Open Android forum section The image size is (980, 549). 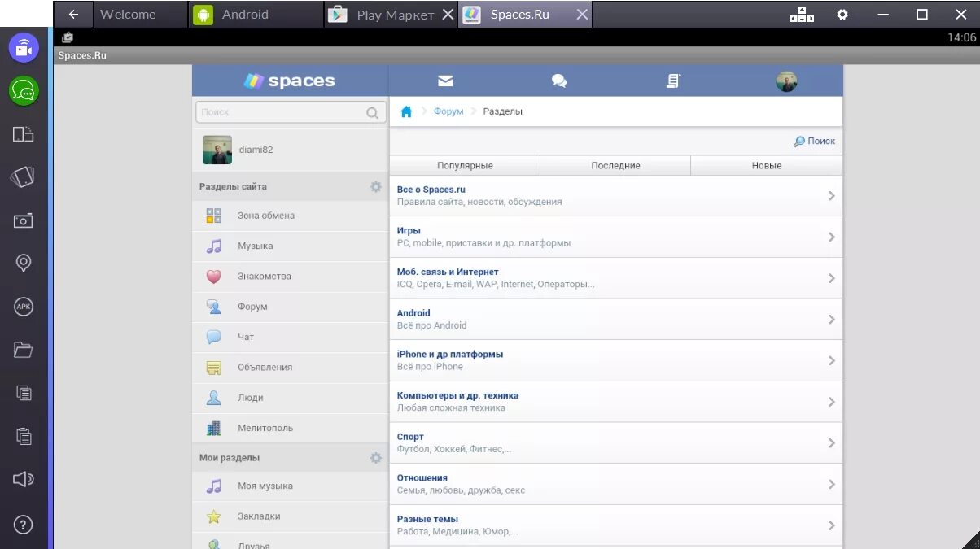click(616, 319)
